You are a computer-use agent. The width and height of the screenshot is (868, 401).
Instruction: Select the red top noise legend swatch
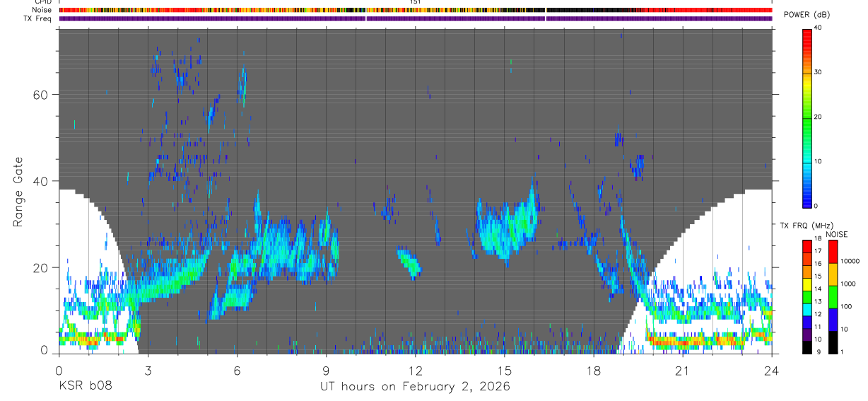tap(833, 252)
